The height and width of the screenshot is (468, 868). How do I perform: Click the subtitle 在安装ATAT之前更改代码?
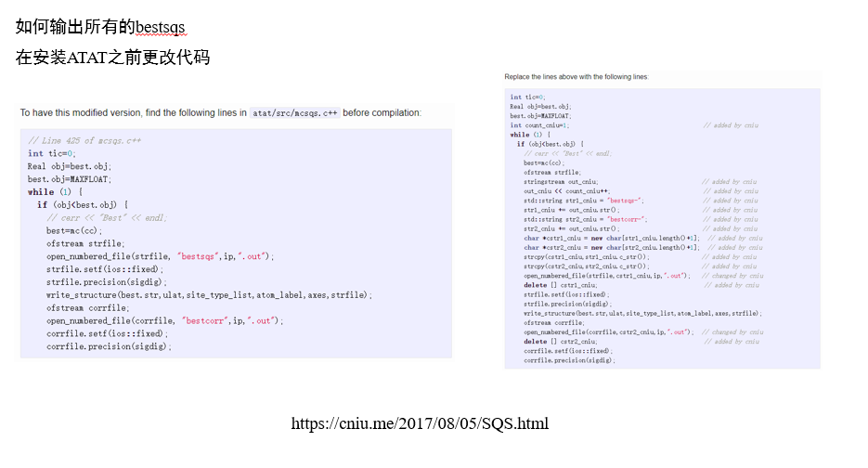pos(112,58)
